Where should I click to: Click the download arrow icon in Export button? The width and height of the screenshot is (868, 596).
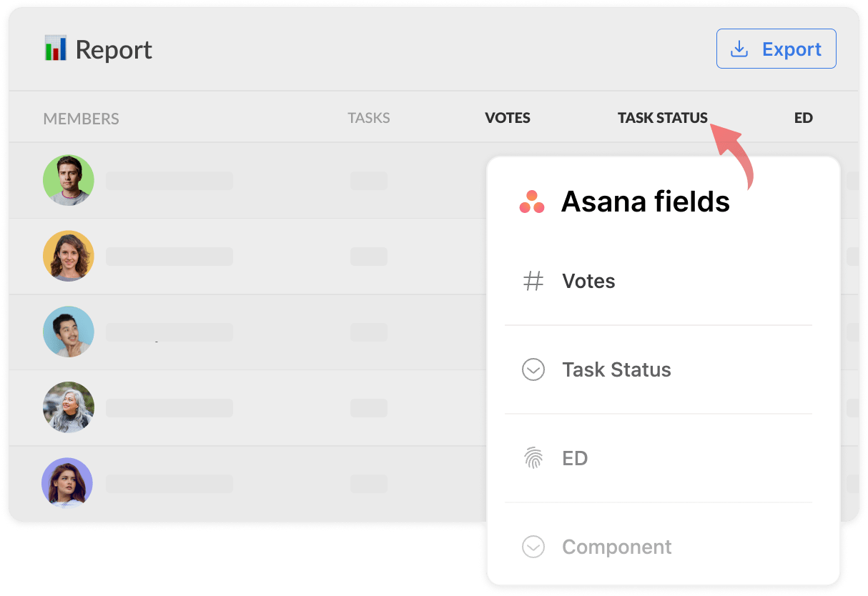click(x=738, y=48)
